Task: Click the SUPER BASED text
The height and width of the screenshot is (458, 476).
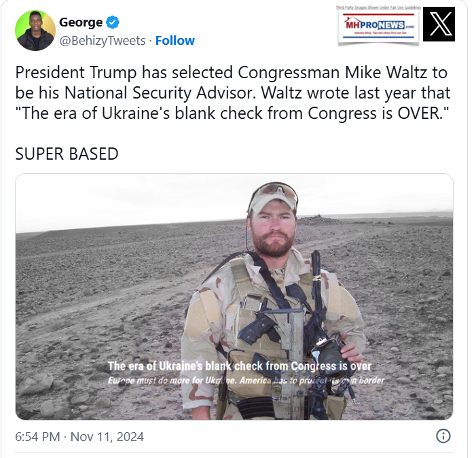Action: click(67, 154)
